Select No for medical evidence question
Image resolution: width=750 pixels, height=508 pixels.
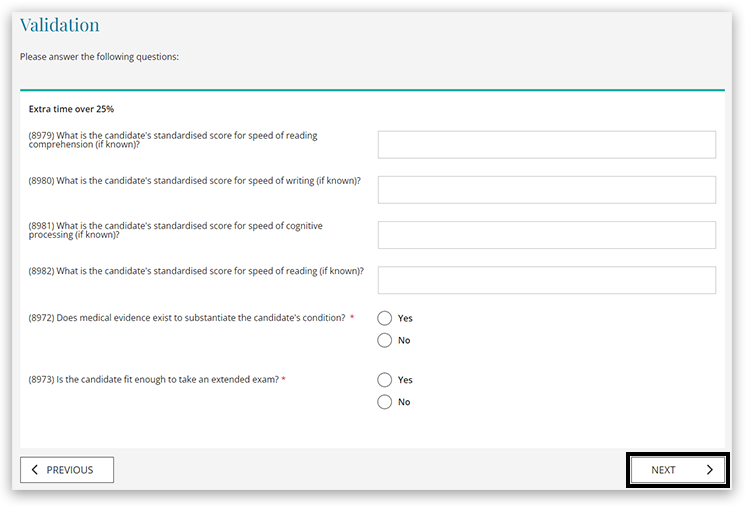coord(385,340)
